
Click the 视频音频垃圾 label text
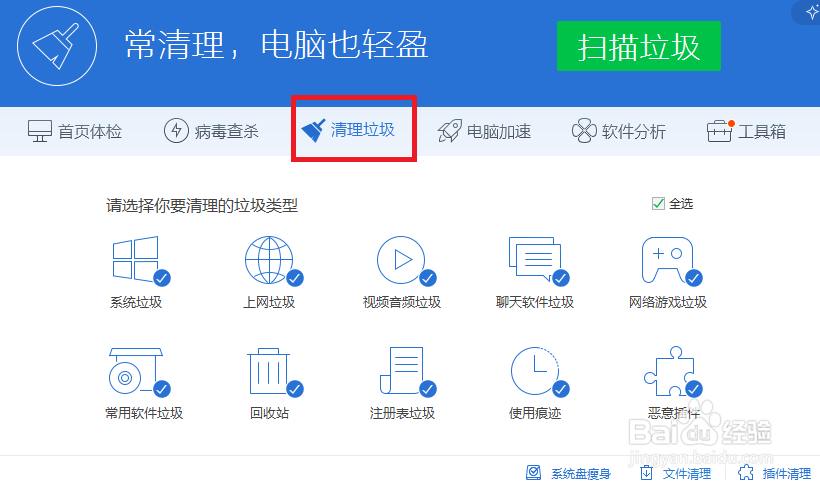coord(402,302)
